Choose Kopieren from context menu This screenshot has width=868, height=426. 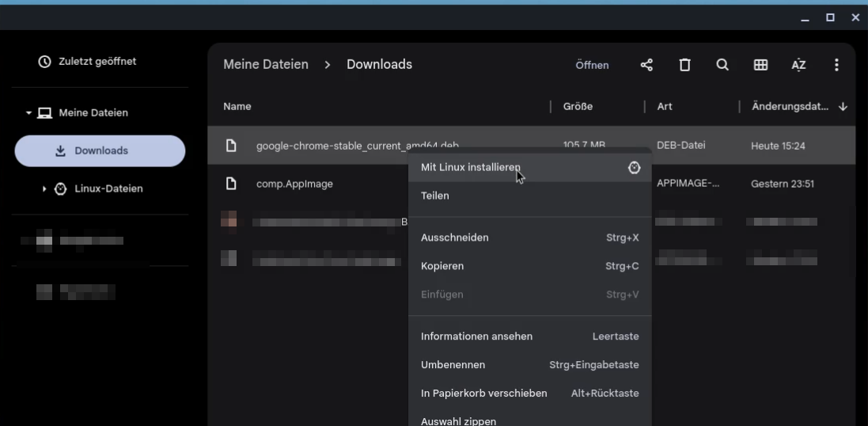(x=530, y=266)
